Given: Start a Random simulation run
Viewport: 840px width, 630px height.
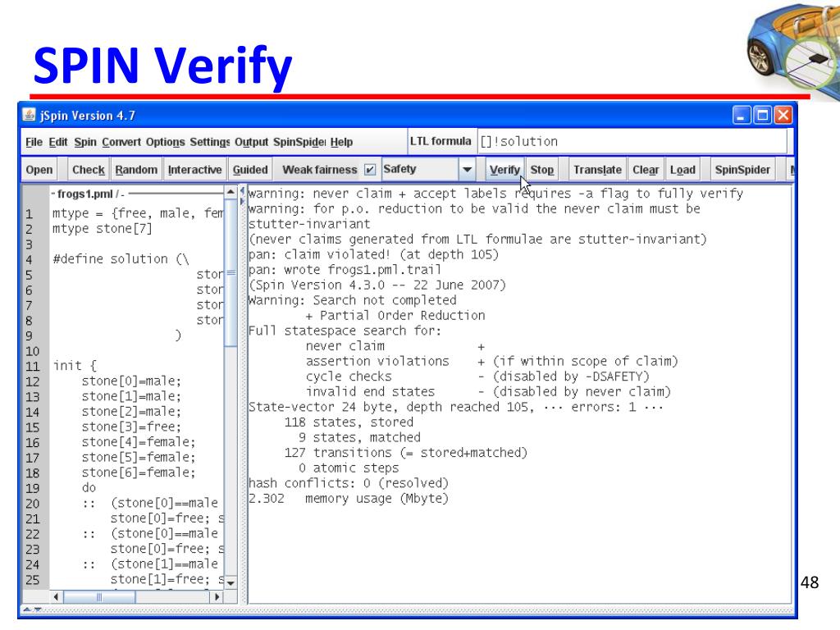Looking at the screenshot, I should pos(135,169).
